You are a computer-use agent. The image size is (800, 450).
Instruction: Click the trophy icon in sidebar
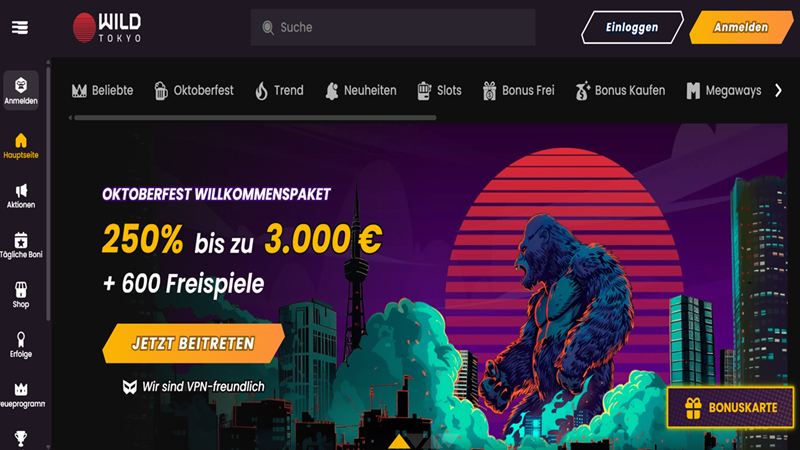[x=21, y=439]
